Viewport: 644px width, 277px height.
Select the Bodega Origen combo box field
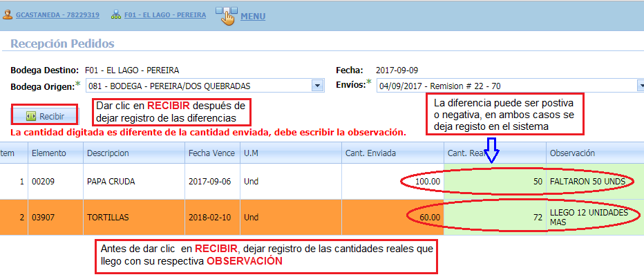coord(205,86)
